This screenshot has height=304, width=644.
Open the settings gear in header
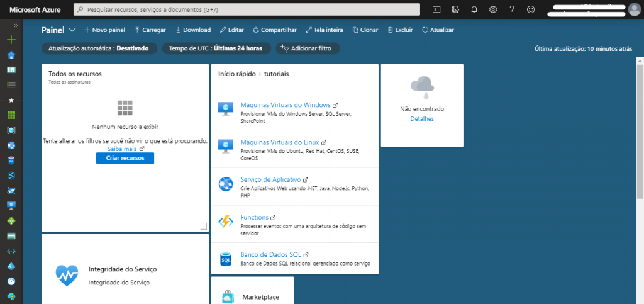click(x=493, y=9)
